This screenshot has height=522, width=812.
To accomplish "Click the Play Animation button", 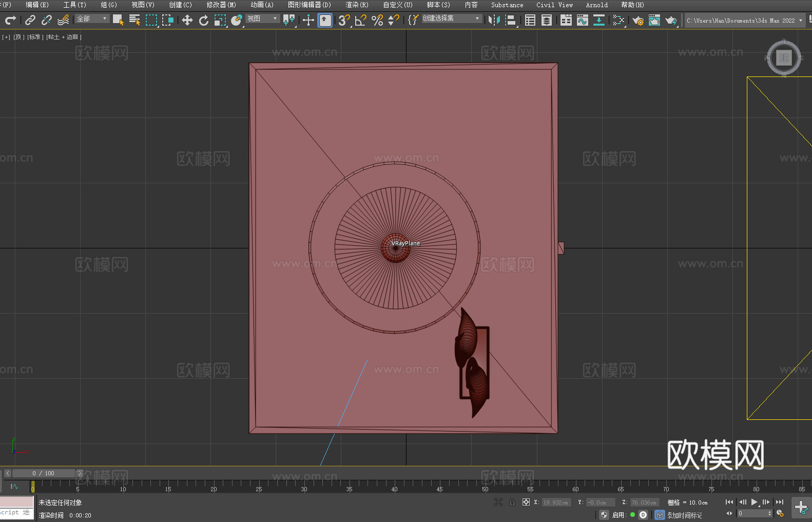I will coord(754,502).
